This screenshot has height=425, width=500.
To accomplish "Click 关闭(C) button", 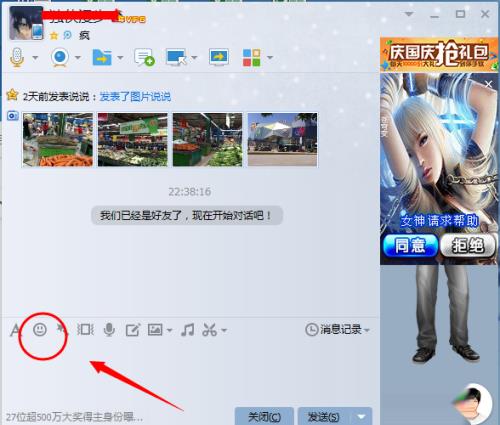I will point(264,416).
